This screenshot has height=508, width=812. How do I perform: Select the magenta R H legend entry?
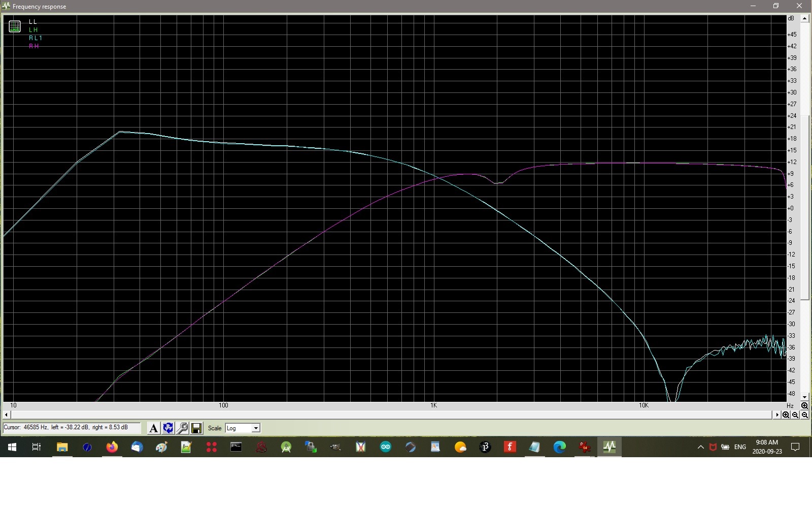click(x=33, y=46)
